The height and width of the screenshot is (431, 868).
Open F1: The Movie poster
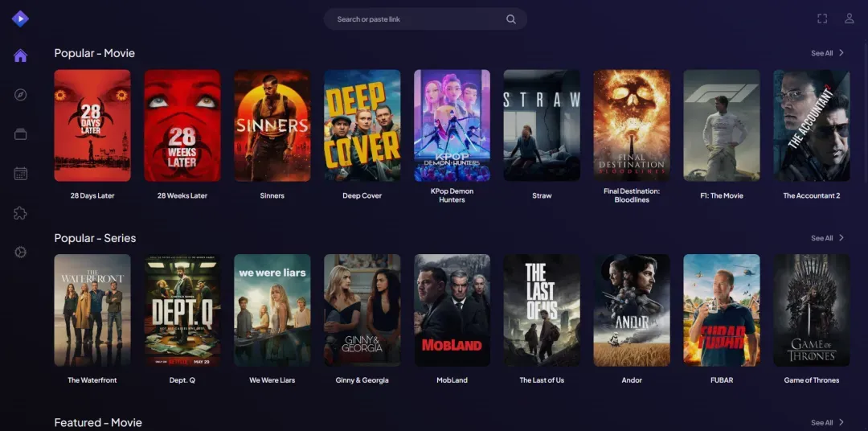coord(722,125)
